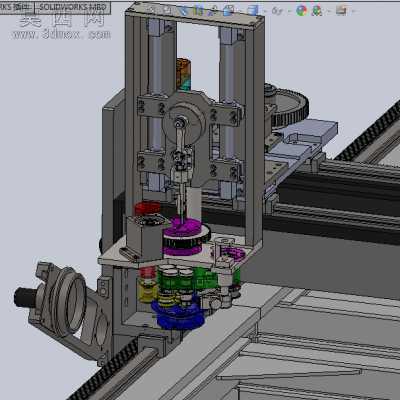Viewport: 400px width, 400px height.
Task: Activate the Section View tool
Action: pos(199,11)
